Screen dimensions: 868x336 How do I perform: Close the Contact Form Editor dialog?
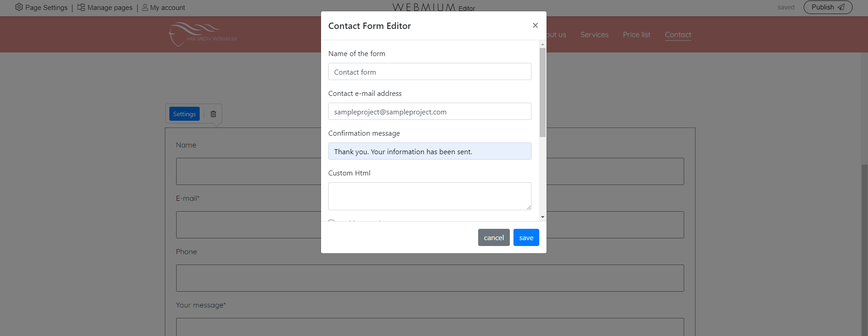coord(535,25)
